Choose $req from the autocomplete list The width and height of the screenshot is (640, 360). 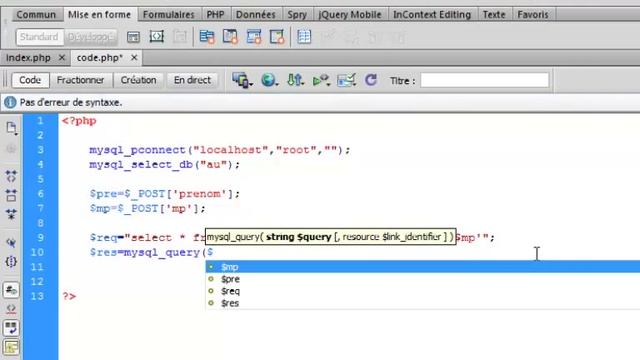click(x=422, y=291)
